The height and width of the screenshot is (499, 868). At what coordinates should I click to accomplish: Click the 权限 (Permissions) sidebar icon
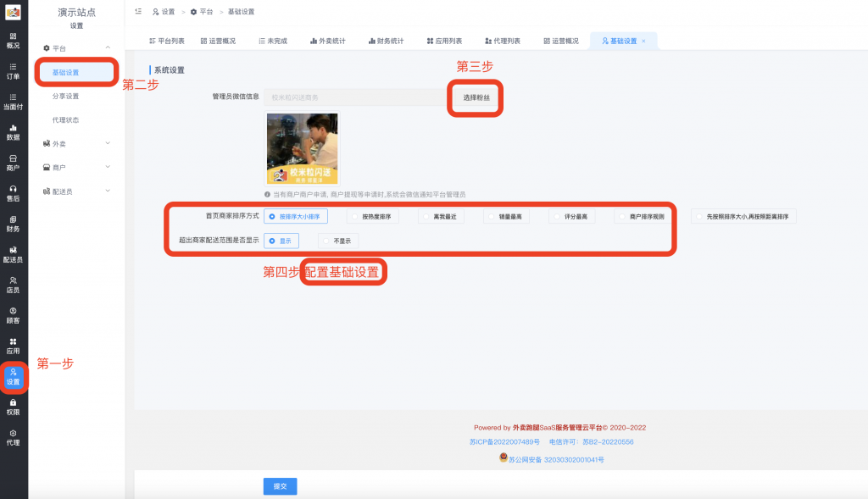point(14,405)
